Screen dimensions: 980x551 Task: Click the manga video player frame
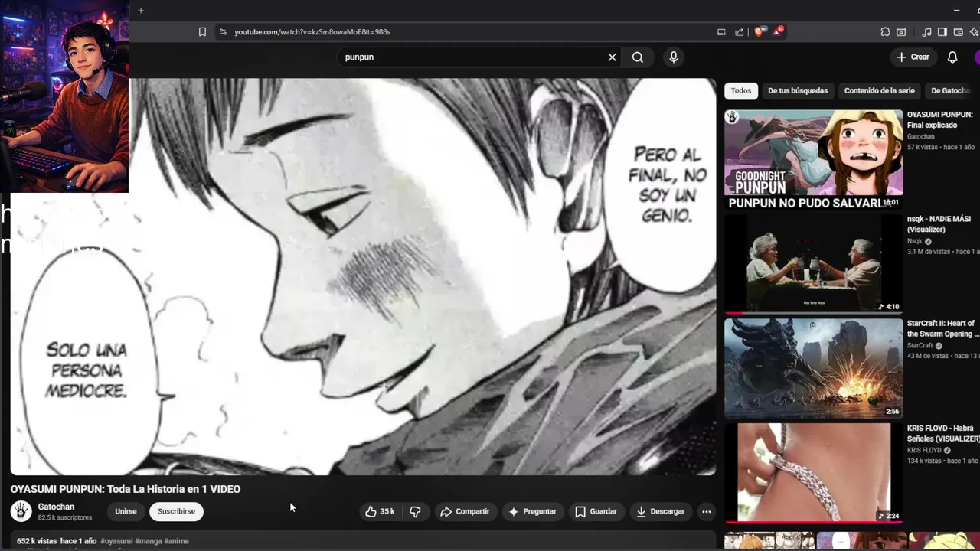(x=363, y=276)
